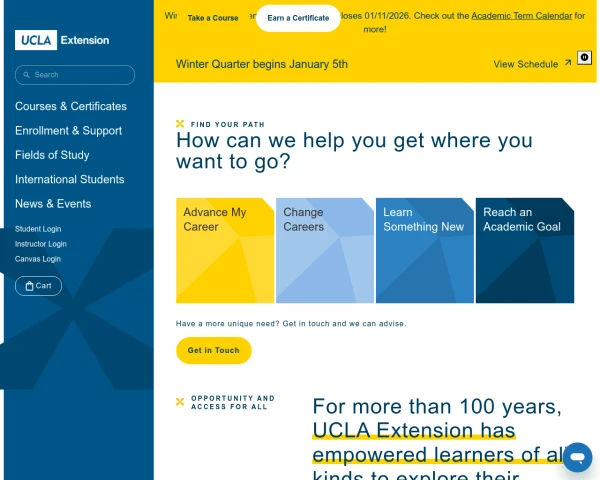Click View Schedule link

532,64
